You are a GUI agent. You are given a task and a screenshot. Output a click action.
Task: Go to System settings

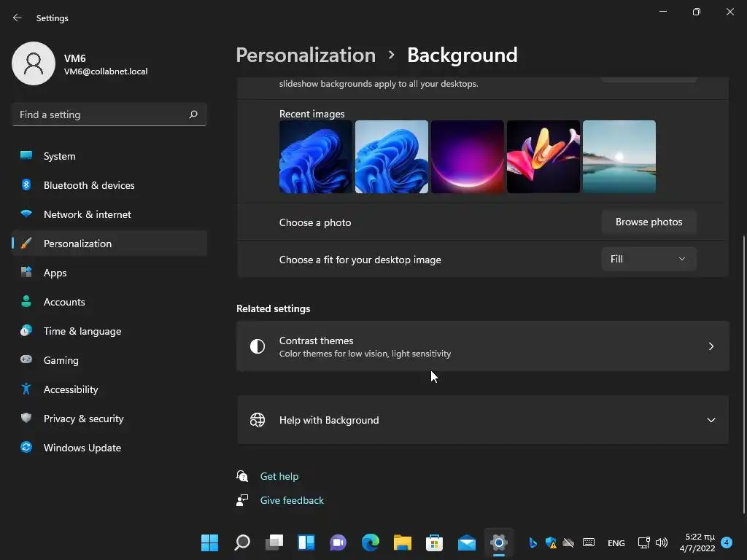click(109, 156)
